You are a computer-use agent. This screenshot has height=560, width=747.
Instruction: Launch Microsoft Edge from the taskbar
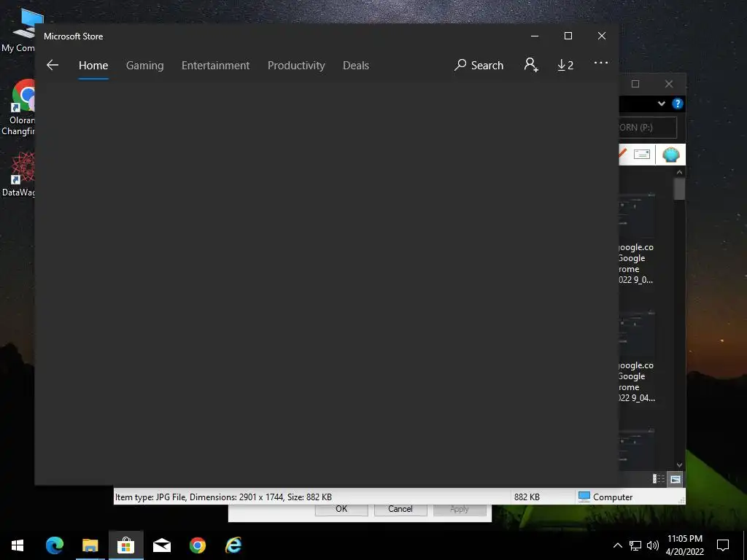(x=55, y=545)
